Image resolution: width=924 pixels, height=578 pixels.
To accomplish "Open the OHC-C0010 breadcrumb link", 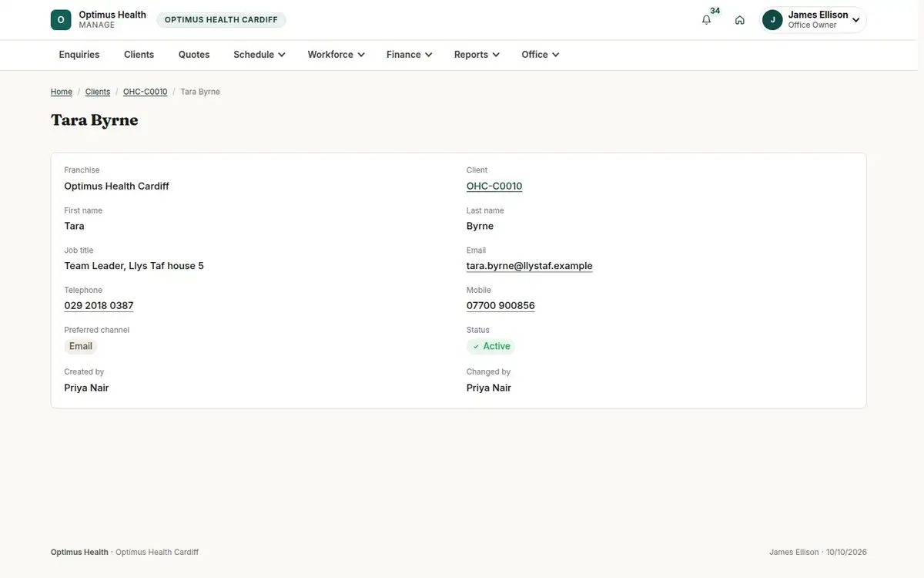I will (145, 92).
